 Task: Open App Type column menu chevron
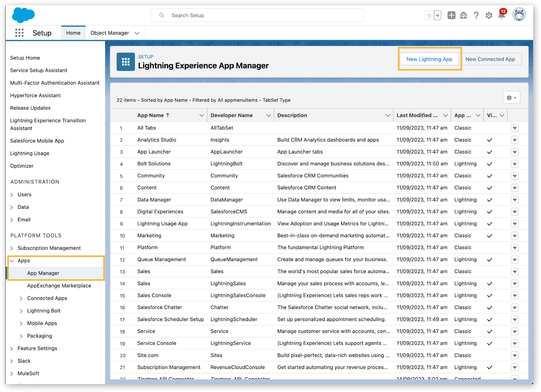coord(478,115)
